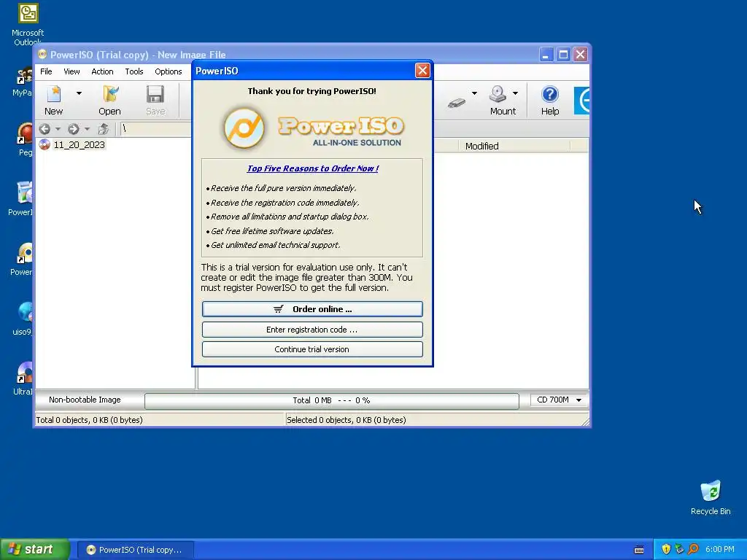Click Enter registration code button
Image resolution: width=747 pixels, height=560 pixels.
(312, 330)
